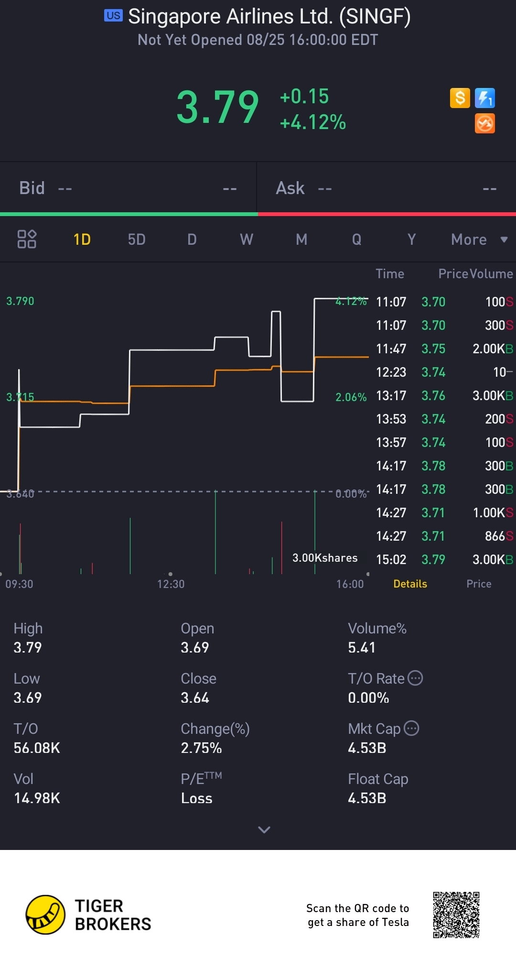The image size is (516, 980).
Task: Tap the P/E TTM Loss statistic
Action: click(x=201, y=788)
